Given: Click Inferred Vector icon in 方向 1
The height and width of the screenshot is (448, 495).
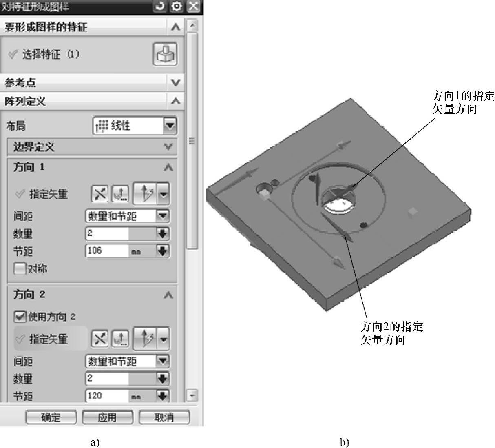Looking at the screenshot, I should coord(146,194).
